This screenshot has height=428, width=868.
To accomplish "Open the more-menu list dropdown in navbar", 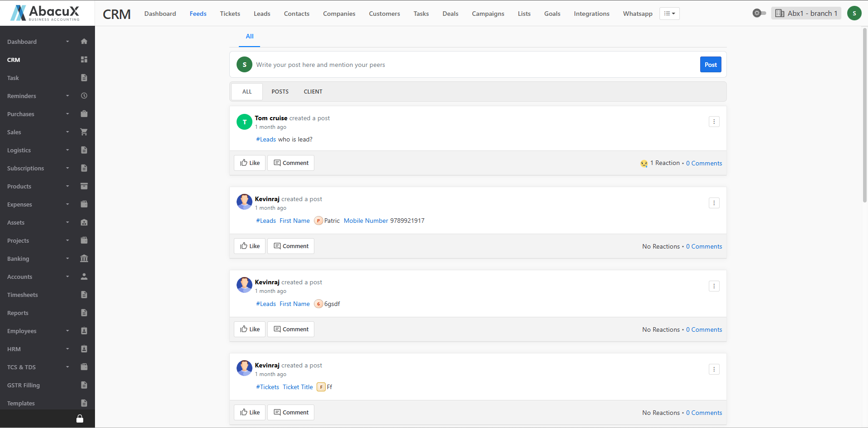I will [669, 14].
